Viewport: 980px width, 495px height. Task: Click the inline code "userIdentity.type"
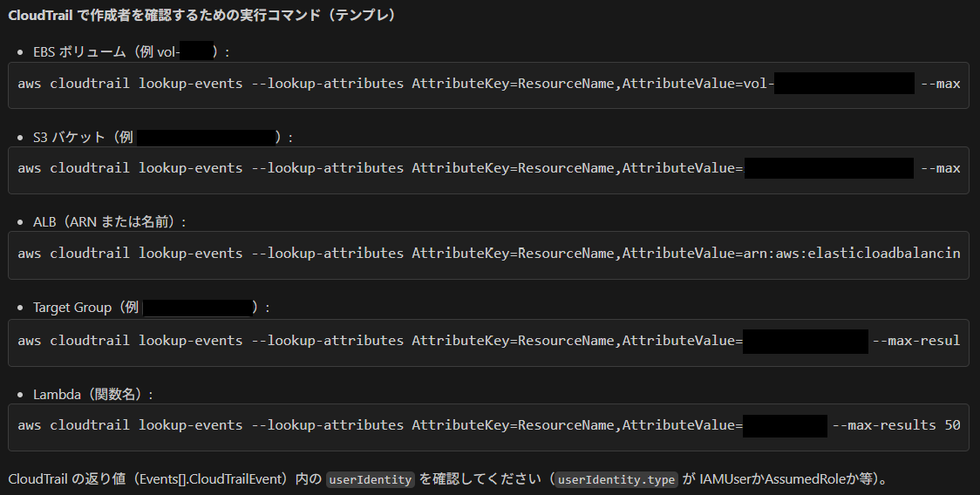[x=616, y=479]
